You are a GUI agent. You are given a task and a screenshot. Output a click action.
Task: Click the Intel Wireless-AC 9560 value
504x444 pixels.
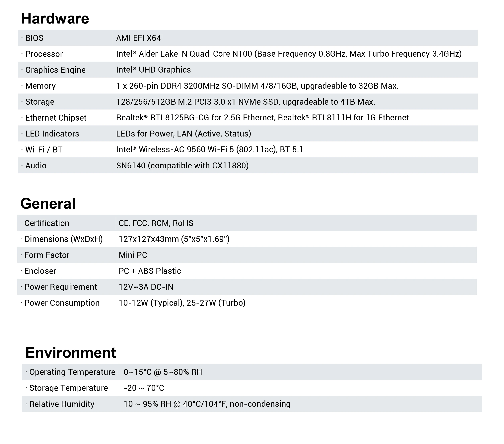(210, 149)
